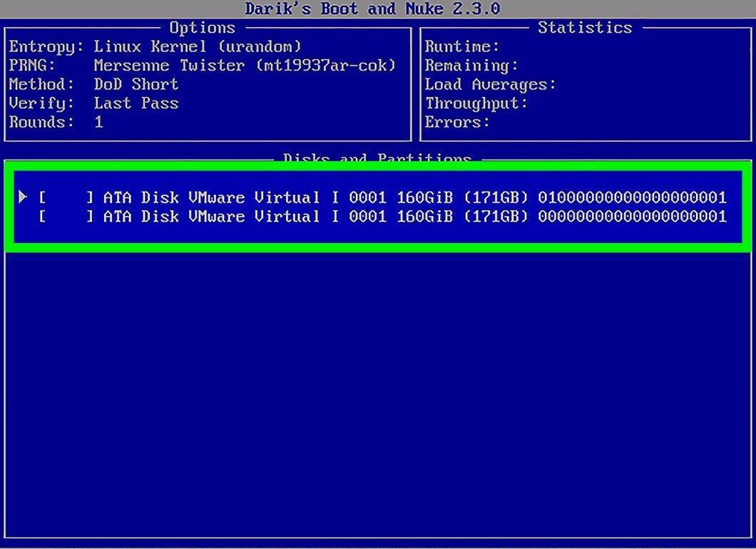The width and height of the screenshot is (756, 549).
Task: Toggle the checkbox of disk ending 0100000000000000001
Action: pyautogui.click(x=66, y=197)
